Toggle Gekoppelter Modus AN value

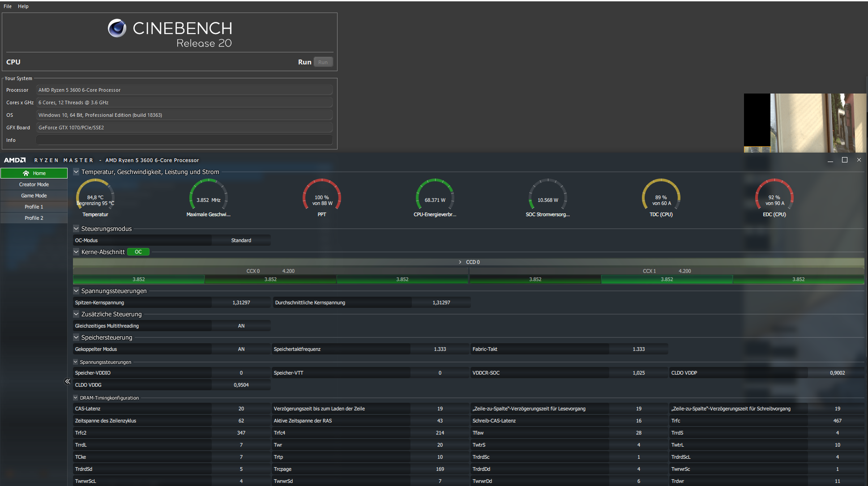tap(241, 349)
